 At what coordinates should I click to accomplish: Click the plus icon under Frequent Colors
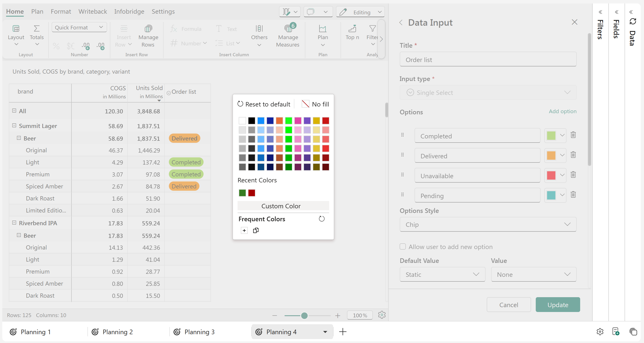tap(244, 231)
